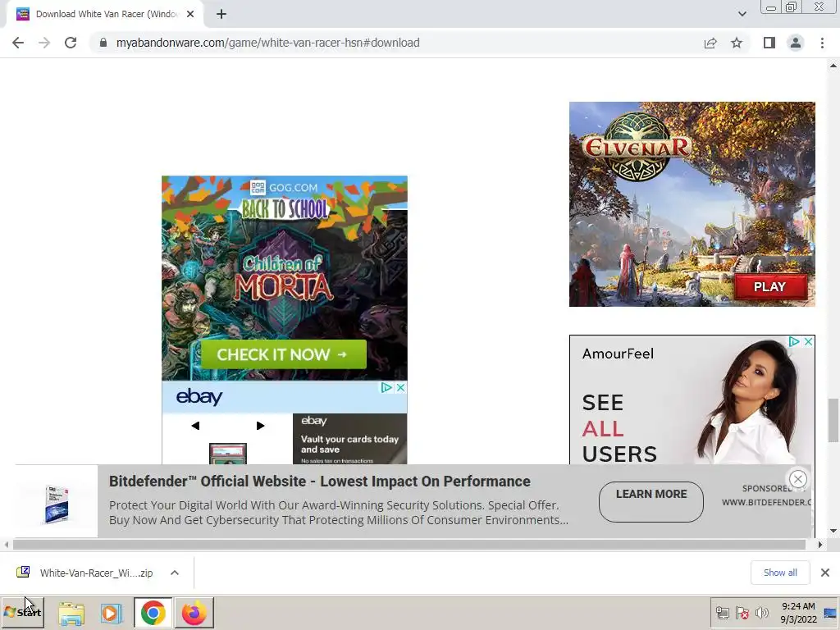The image size is (840, 630).
Task: Click the AdChoices icon on eBay ad
Action: click(x=386, y=387)
